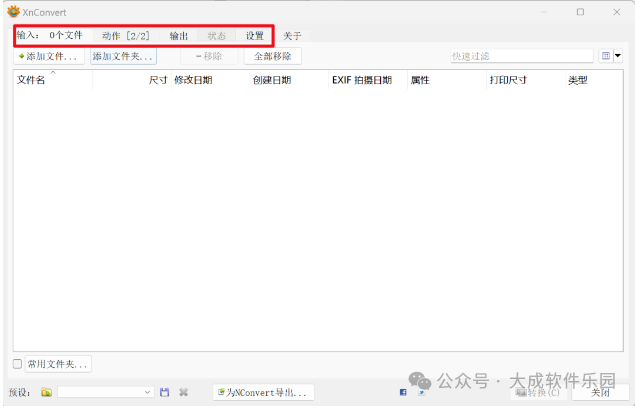
Task: Open the Facebook link icon
Action: [x=404, y=392]
